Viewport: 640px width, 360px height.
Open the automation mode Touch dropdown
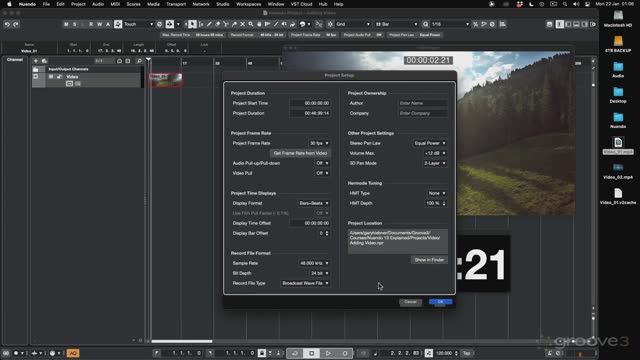pyautogui.click(x=138, y=24)
